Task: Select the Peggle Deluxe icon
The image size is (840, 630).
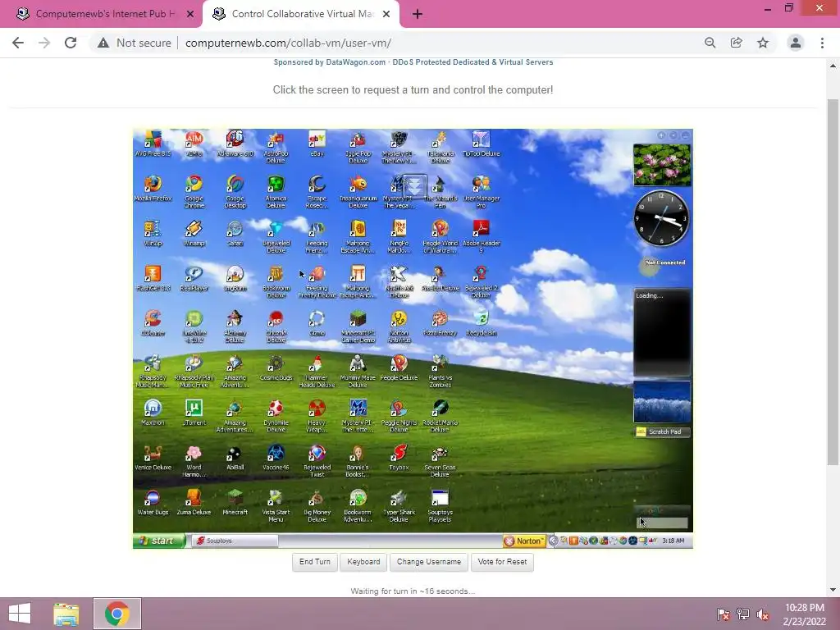Action: tap(399, 368)
